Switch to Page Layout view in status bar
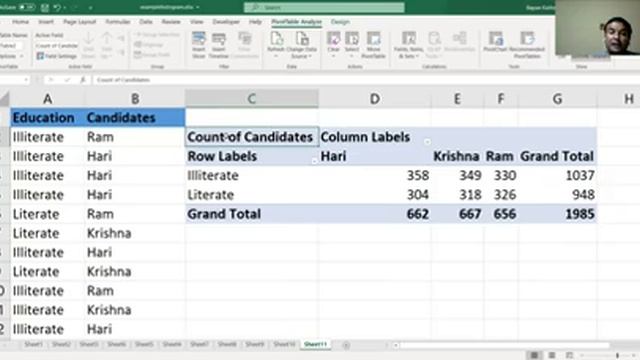The image size is (640, 360). click(x=552, y=355)
